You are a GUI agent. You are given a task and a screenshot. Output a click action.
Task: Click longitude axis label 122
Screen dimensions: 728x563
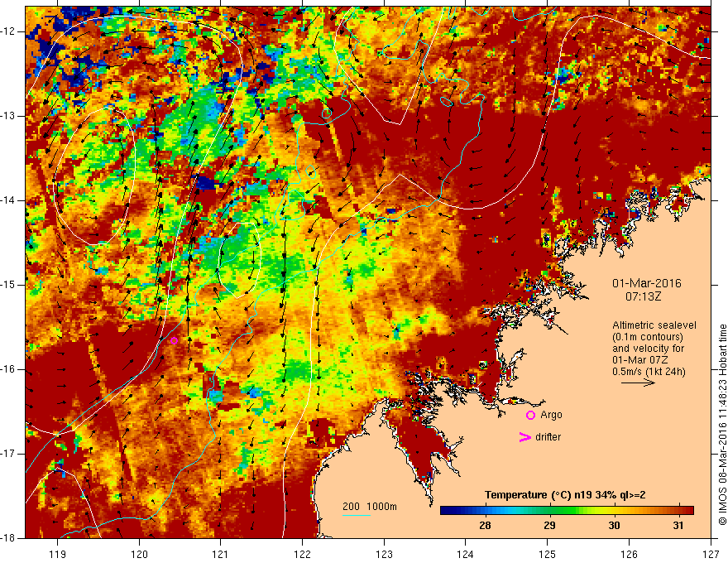(302, 554)
